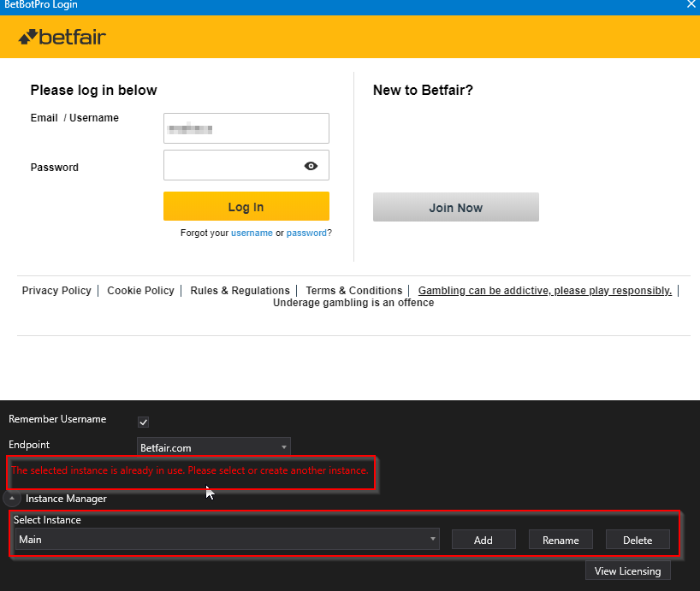This screenshot has height=591, width=700.
Task: Collapse the Instance Manager section
Action: (12, 499)
